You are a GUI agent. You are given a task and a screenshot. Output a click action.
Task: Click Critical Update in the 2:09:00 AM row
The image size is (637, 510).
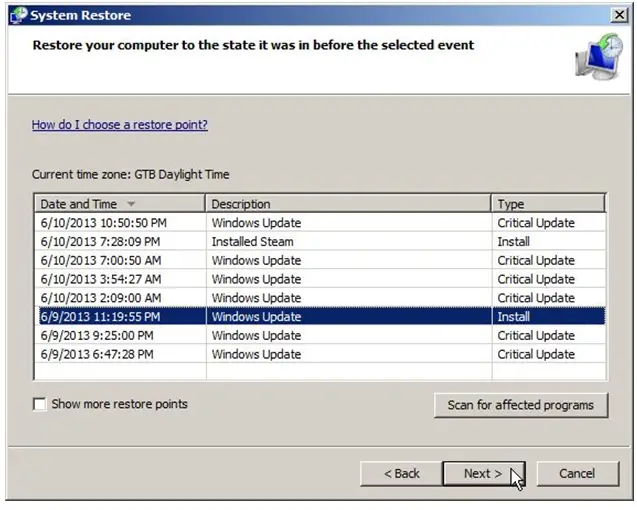[x=536, y=297]
